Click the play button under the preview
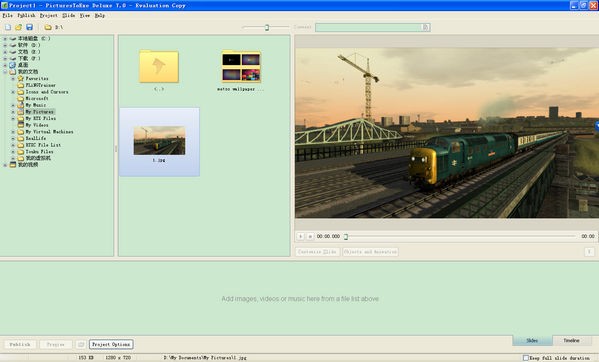Image resolution: width=599 pixels, height=362 pixels. tap(301, 236)
